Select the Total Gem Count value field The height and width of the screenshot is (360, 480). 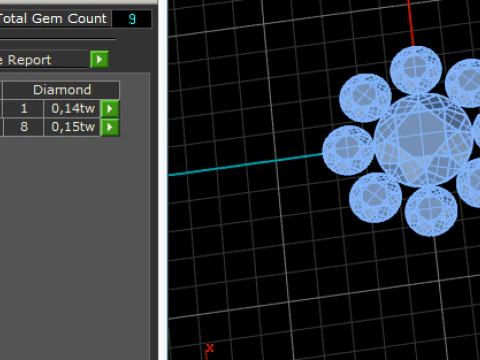(x=132, y=19)
